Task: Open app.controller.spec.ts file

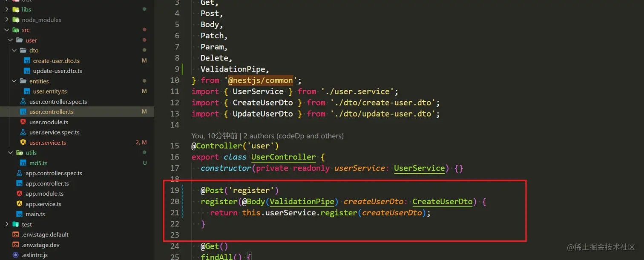Action: coord(54,173)
